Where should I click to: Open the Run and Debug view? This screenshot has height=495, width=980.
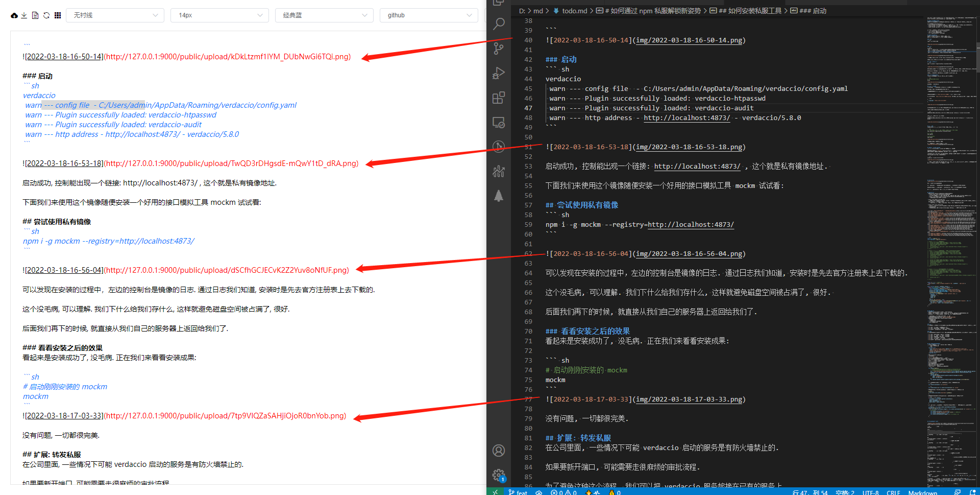499,73
